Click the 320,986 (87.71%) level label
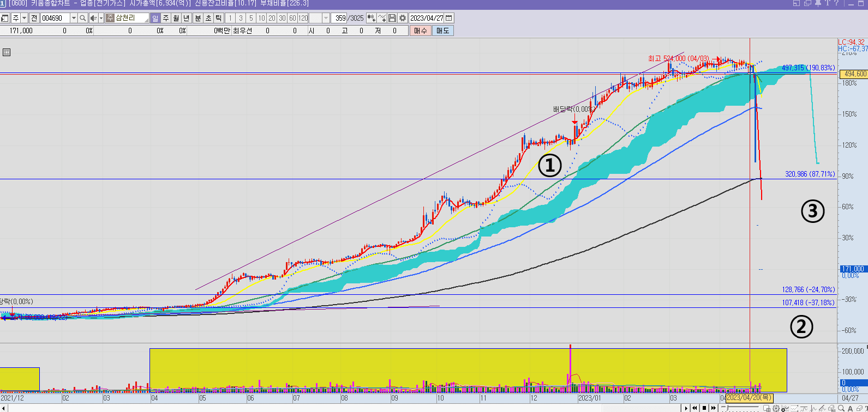The width and height of the screenshot is (868, 412). point(810,174)
